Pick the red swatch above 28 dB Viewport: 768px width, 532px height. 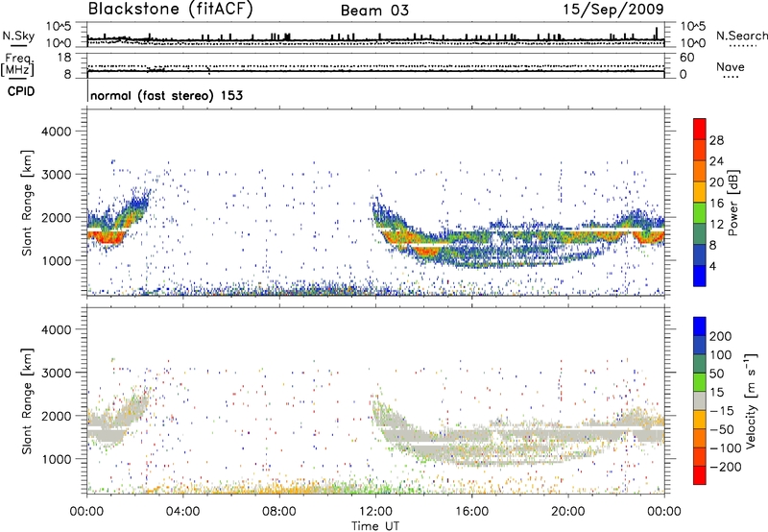(x=700, y=129)
